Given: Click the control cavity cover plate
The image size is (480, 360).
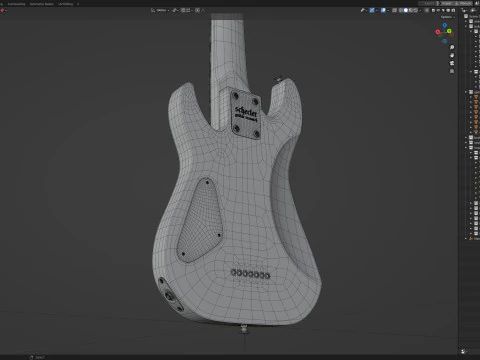Looking at the screenshot, I should [x=199, y=220].
